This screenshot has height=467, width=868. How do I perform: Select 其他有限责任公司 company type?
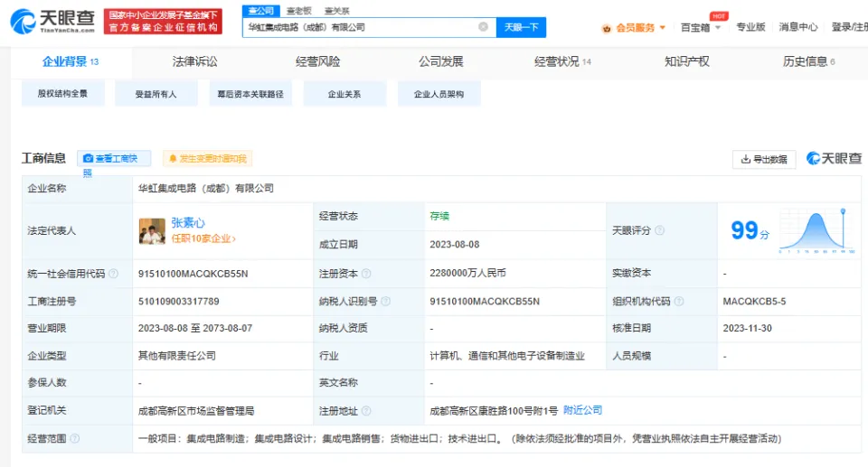[x=177, y=356]
